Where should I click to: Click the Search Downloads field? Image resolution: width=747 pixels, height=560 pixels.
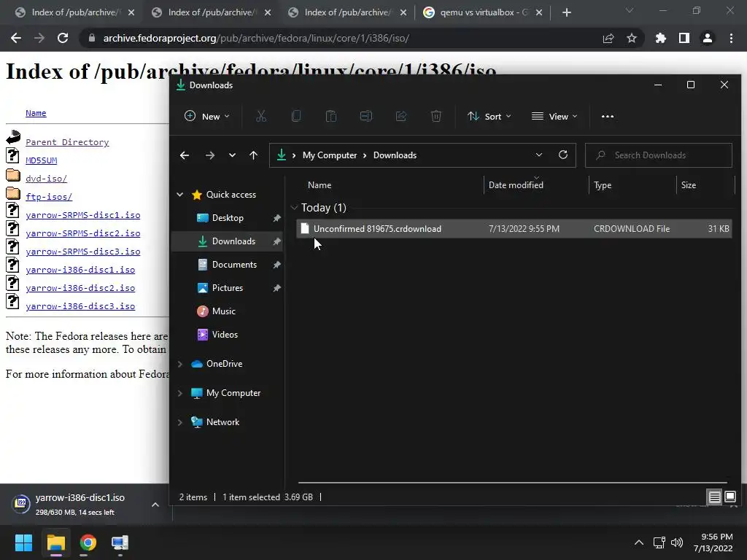(x=659, y=155)
